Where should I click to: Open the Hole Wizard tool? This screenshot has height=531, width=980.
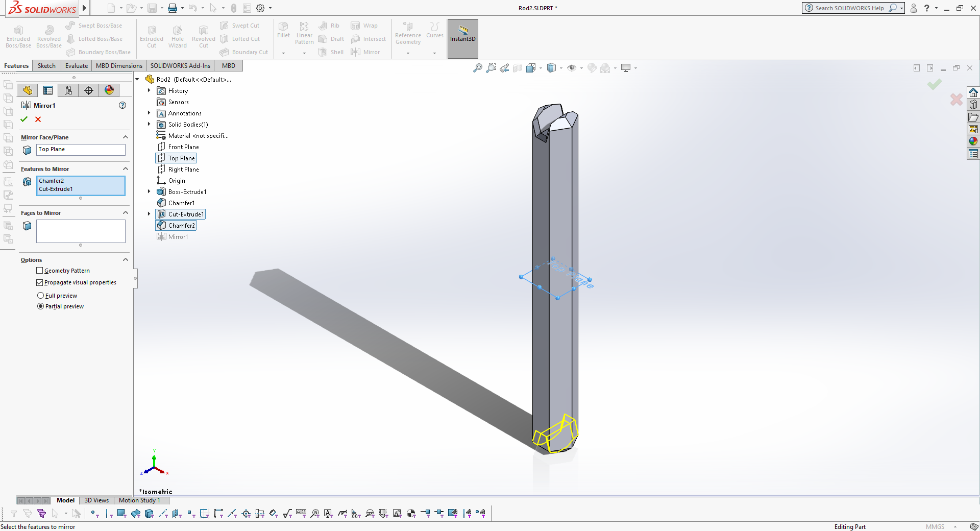(178, 36)
